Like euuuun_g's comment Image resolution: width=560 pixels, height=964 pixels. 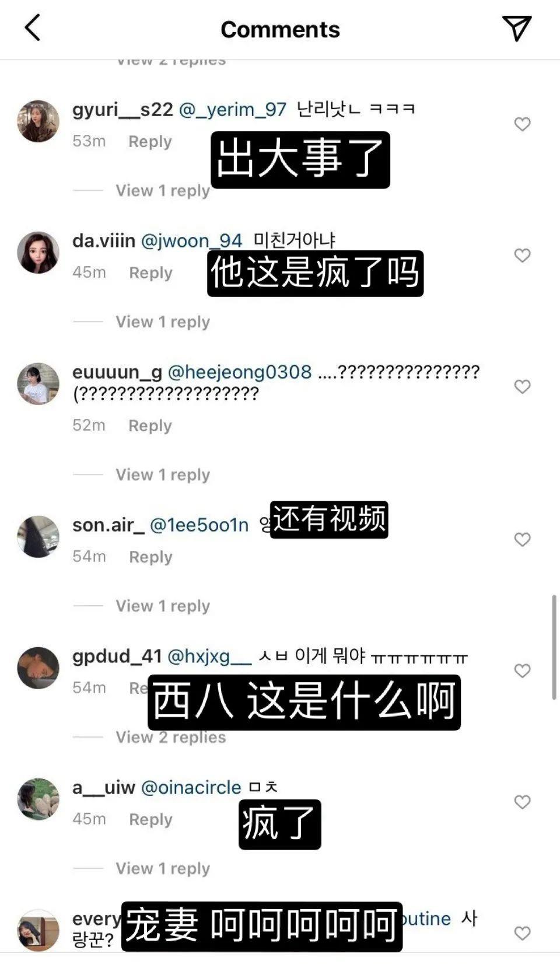[522, 387]
